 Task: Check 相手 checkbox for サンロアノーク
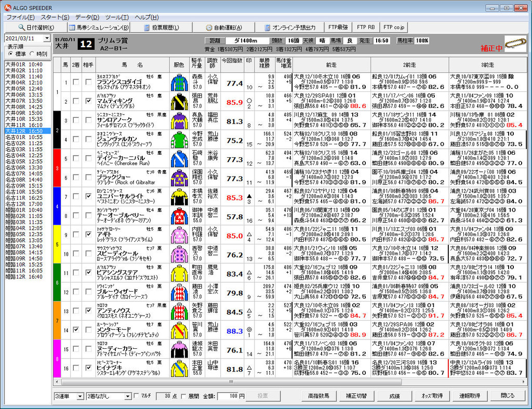pos(88,119)
